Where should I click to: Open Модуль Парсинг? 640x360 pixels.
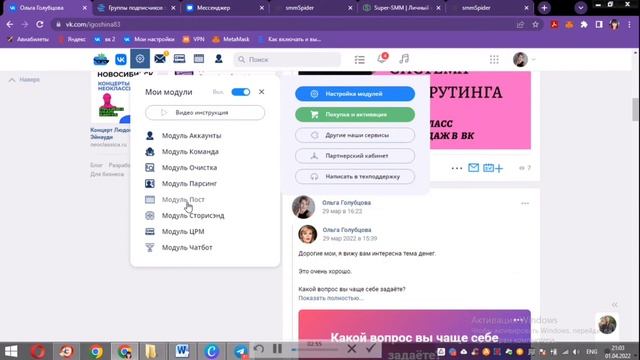pos(181,183)
